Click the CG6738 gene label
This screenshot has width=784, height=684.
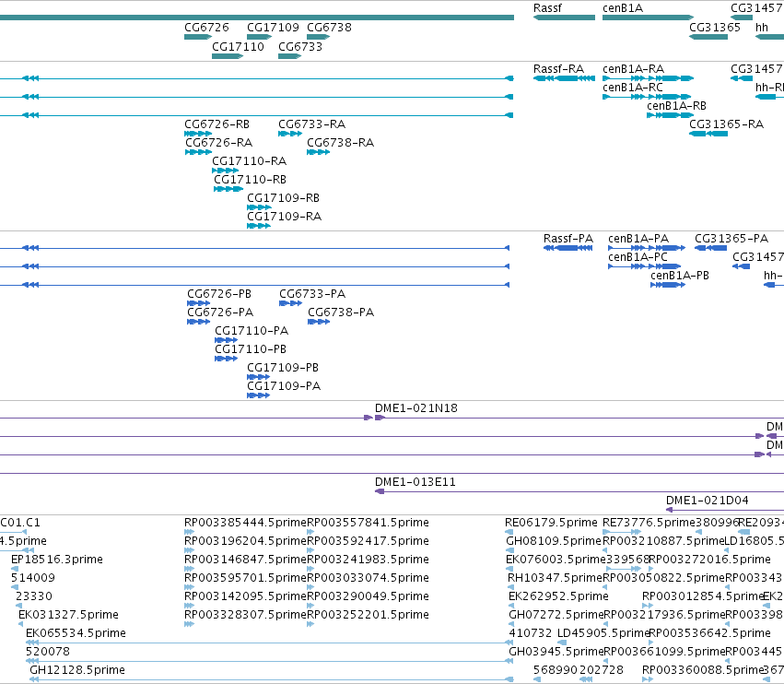(x=329, y=27)
